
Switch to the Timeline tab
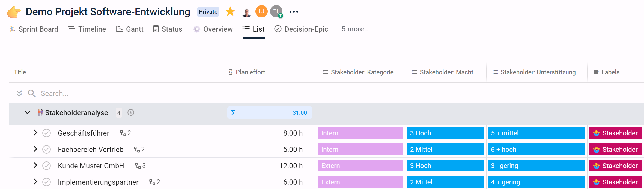(x=87, y=29)
